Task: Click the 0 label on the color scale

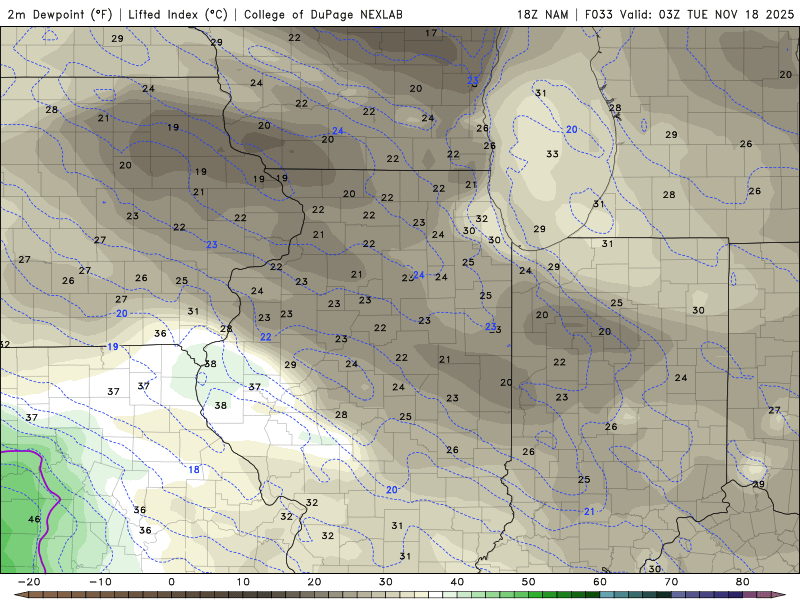Action: 171,582
